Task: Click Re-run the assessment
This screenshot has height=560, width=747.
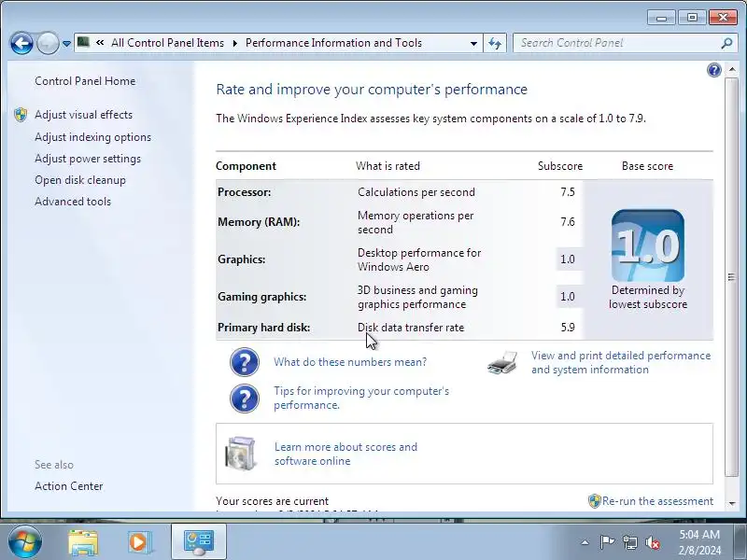Action: [657, 501]
